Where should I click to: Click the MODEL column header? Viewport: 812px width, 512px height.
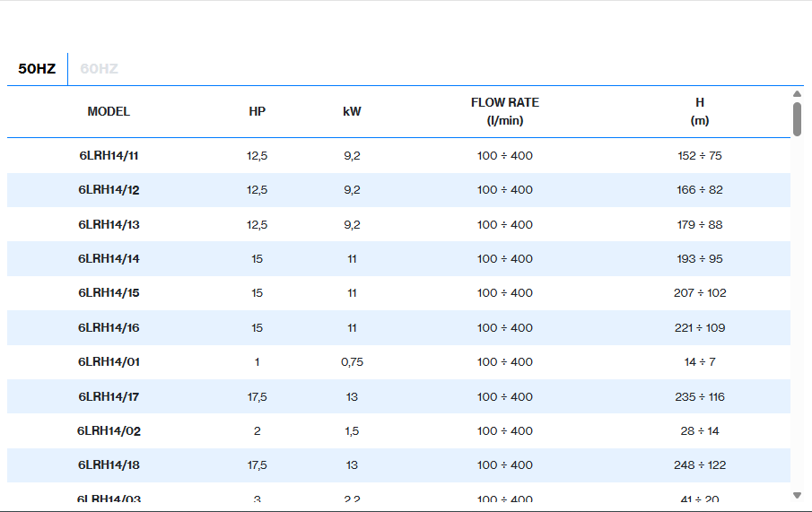click(109, 112)
